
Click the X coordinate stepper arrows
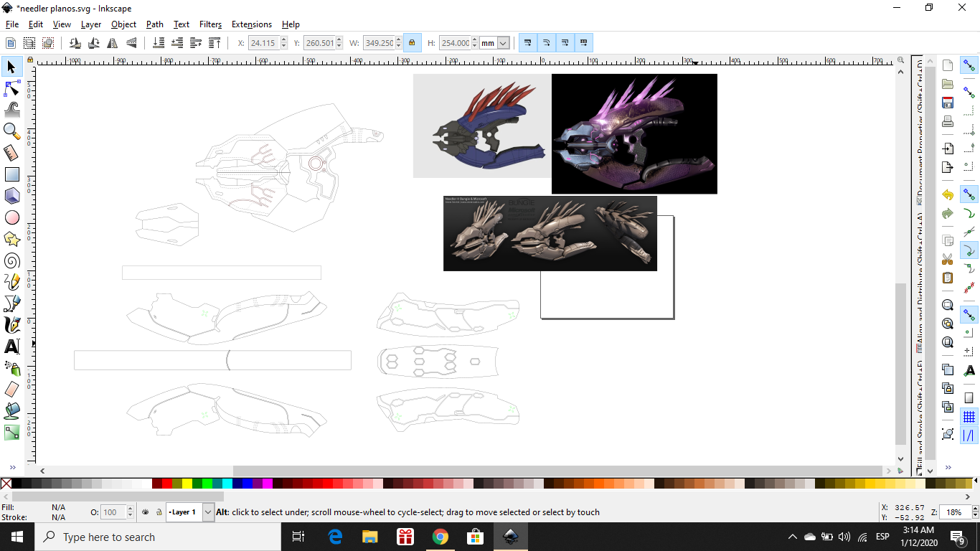[x=284, y=43]
